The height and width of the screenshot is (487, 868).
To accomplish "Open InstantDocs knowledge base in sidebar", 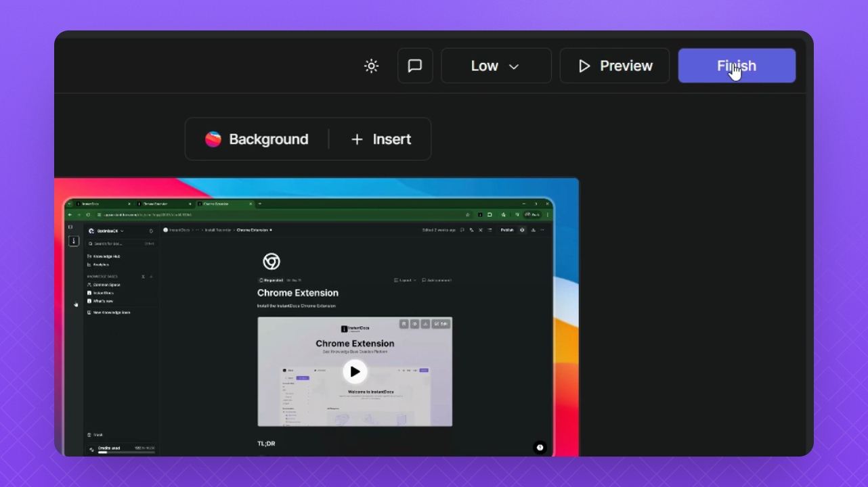I will point(100,293).
